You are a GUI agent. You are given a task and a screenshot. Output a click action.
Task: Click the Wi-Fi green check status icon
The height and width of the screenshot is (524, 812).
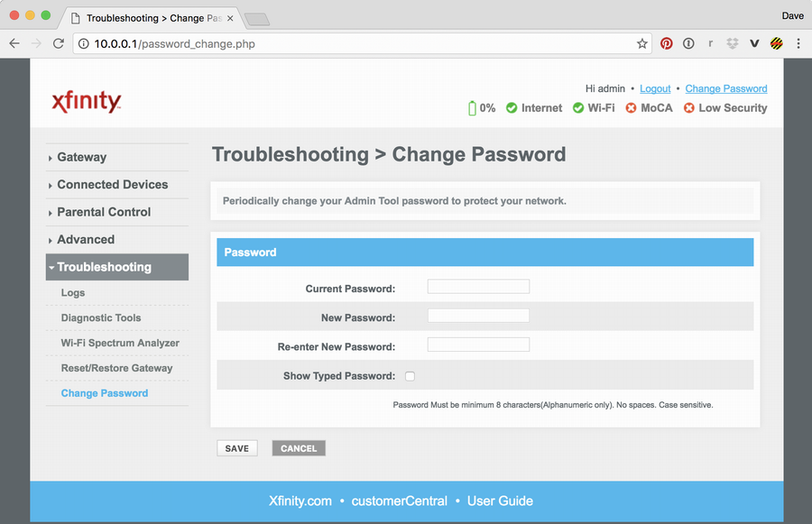(x=578, y=107)
